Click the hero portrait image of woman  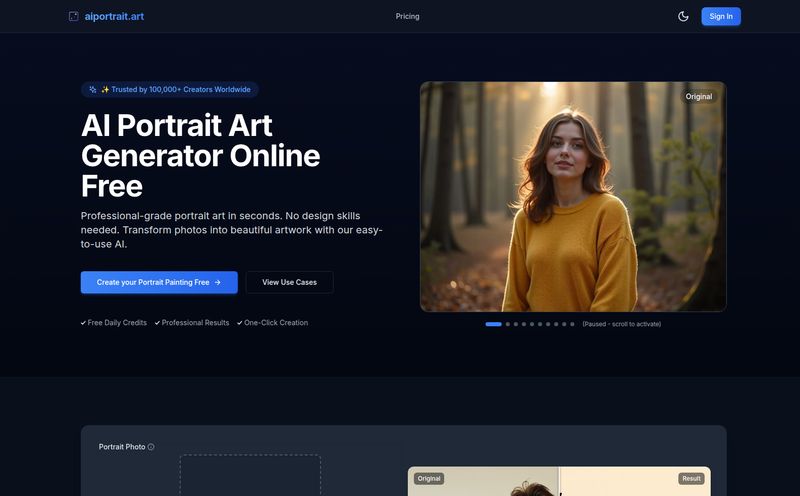[573, 196]
